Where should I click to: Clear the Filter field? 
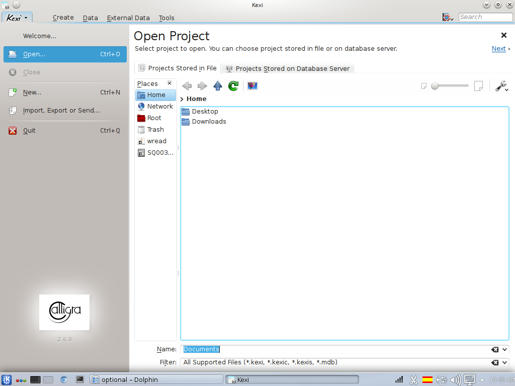[x=495, y=362]
